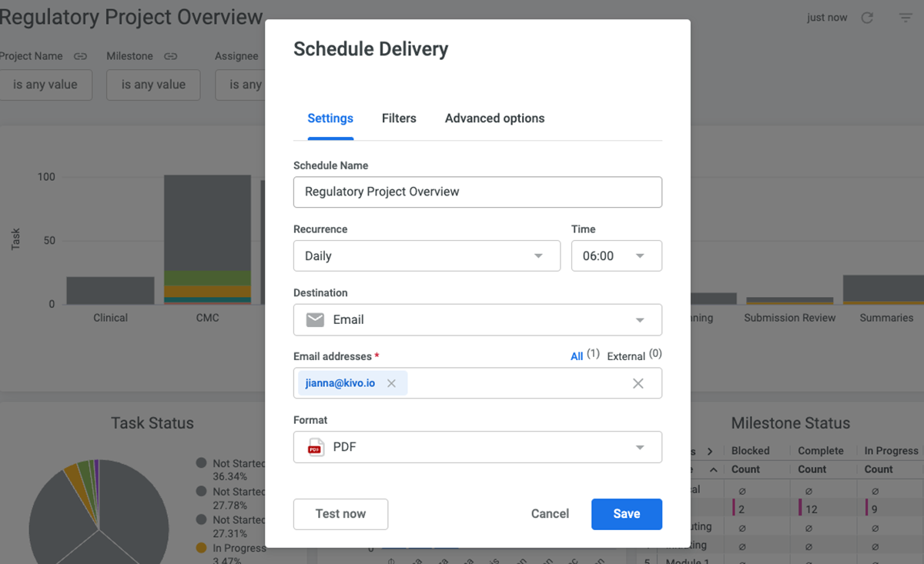The height and width of the screenshot is (564, 924).
Task: Click the expand columns chevron in Milestone Status table
Action: [x=709, y=450]
